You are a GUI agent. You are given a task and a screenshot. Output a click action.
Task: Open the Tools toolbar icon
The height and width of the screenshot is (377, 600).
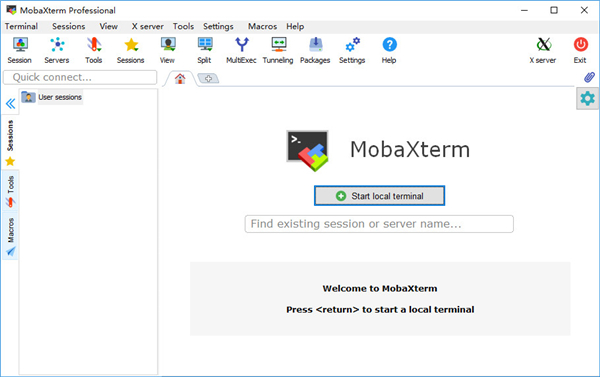tap(93, 50)
